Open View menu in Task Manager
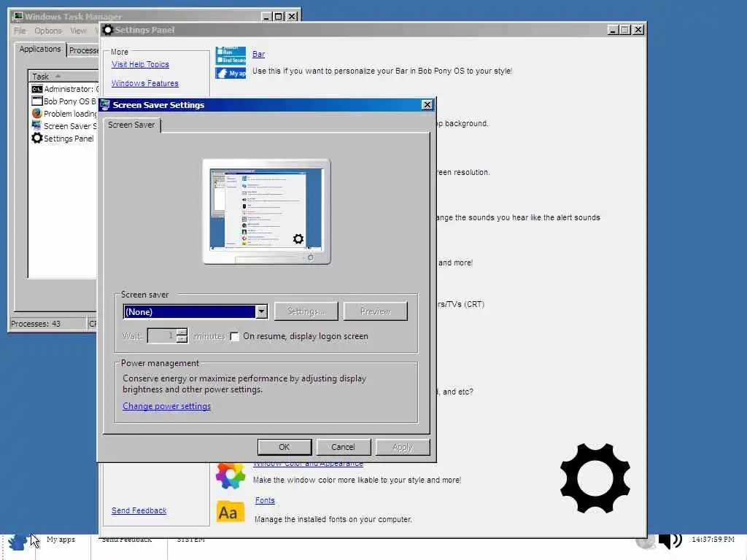Screen dimensions: 747x560 coord(78,31)
